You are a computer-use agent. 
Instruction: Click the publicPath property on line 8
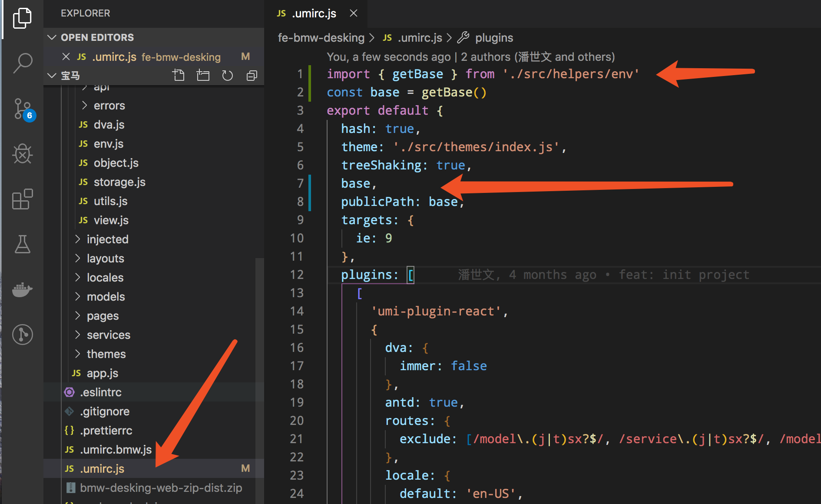pyautogui.click(x=377, y=202)
